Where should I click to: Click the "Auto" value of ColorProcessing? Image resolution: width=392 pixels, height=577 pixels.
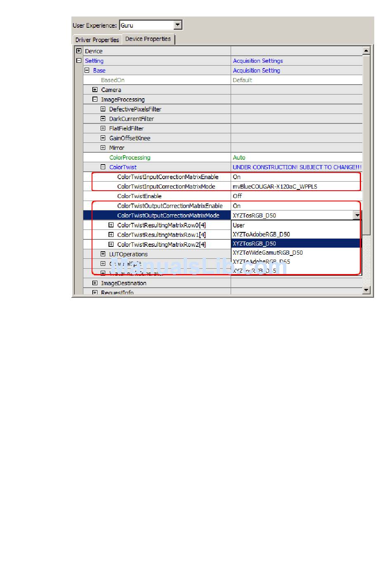239,157
